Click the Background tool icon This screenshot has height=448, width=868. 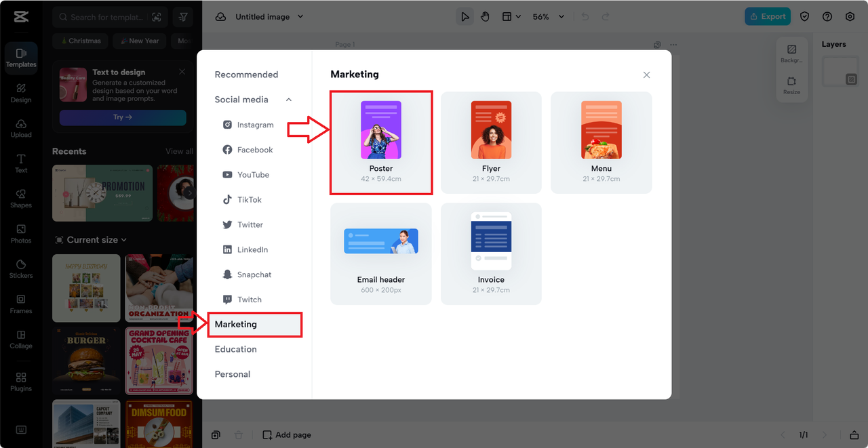tap(791, 54)
